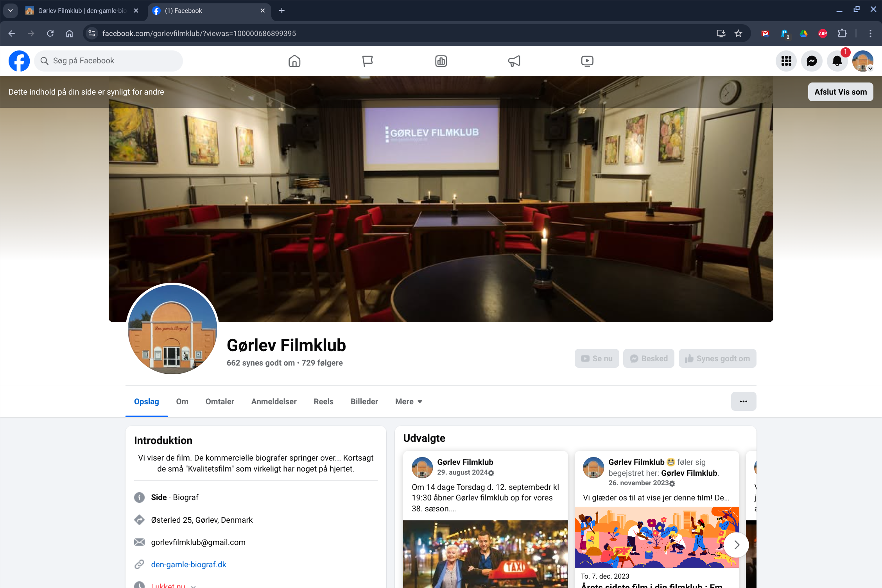Expand the Mere dropdown tab

(409, 402)
